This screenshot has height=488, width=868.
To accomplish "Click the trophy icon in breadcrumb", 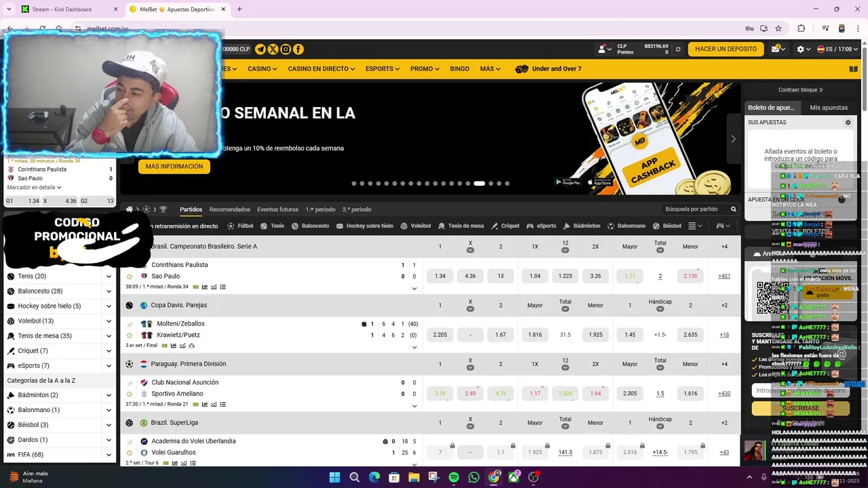I will tap(163, 209).
